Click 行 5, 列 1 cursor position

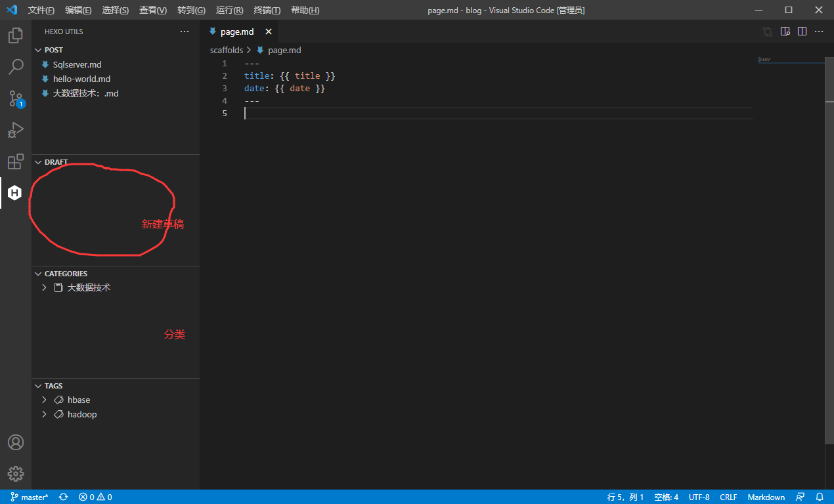click(625, 497)
